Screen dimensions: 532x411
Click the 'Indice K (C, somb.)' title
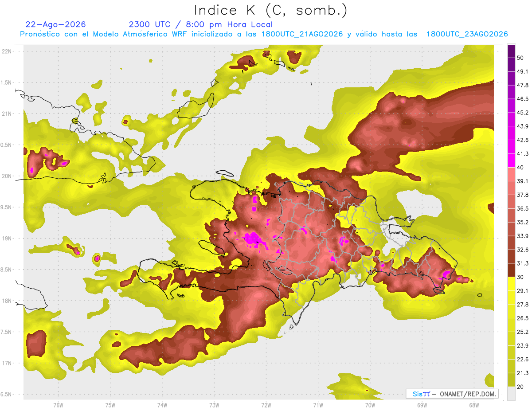(x=270, y=11)
